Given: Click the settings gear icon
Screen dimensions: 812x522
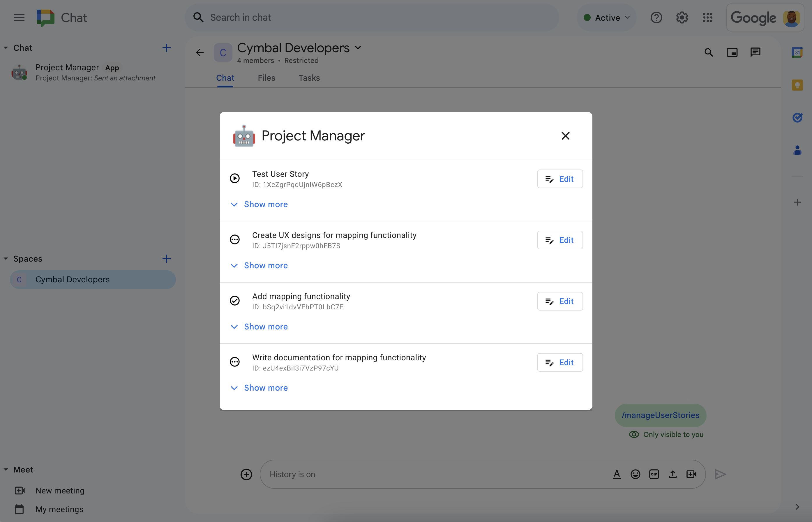Looking at the screenshot, I should [682, 17].
